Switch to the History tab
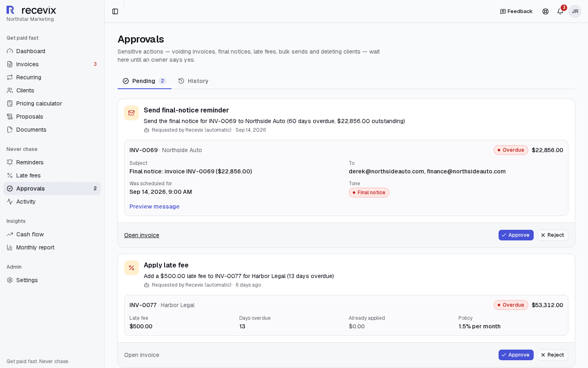588x368 pixels. tap(193, 81)
